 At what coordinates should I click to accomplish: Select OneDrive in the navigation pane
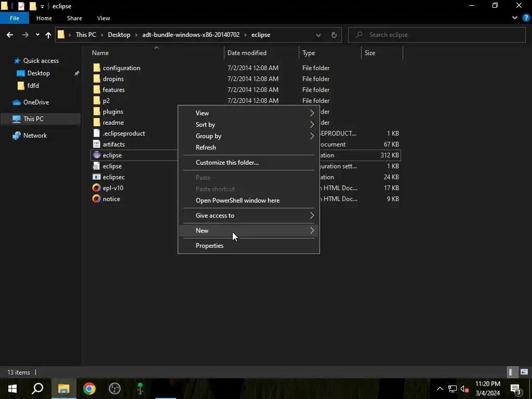36,102
